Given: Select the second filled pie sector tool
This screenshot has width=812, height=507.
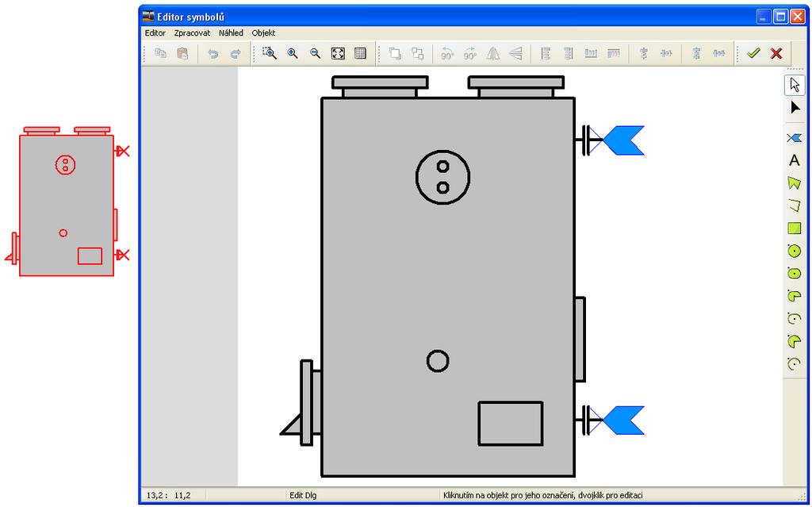Looking at the screenshot, I should pyautogui.click(x=795, y=341).
